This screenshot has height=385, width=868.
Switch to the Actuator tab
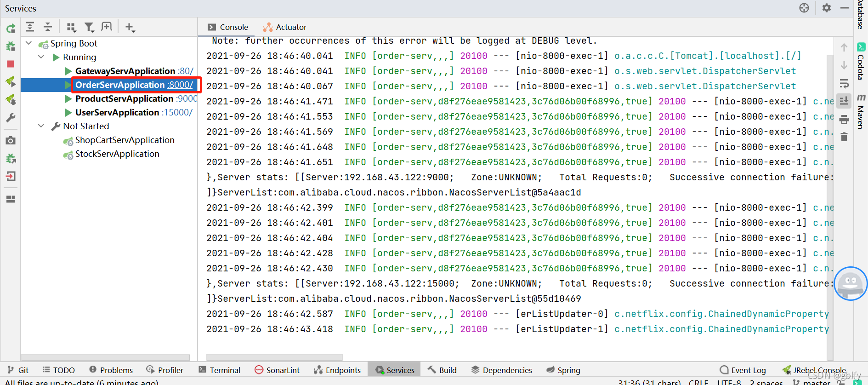285,27
